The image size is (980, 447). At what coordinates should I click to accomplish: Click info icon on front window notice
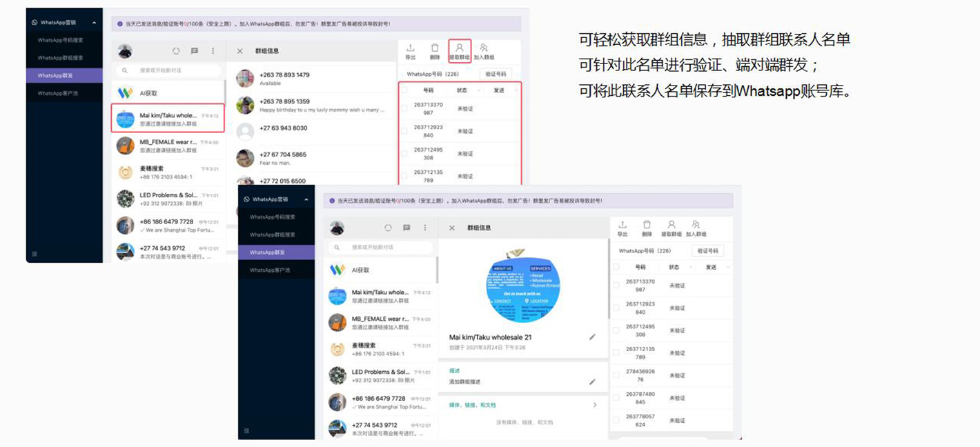pos(331,201)
